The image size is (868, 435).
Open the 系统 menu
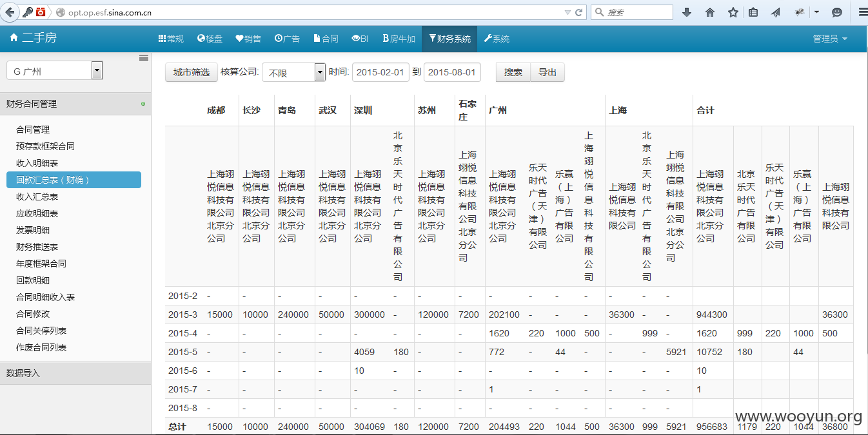497,39
